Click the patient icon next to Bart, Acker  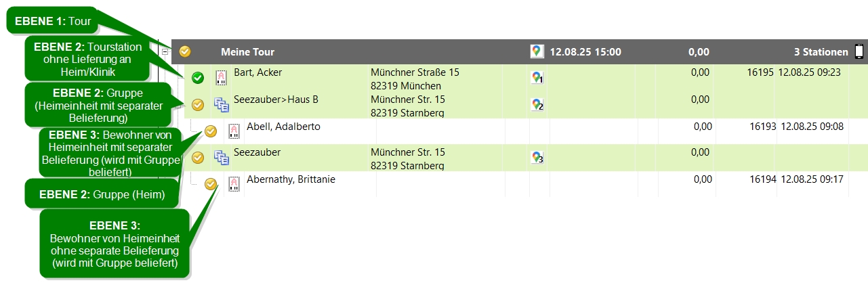coord(221,77)
